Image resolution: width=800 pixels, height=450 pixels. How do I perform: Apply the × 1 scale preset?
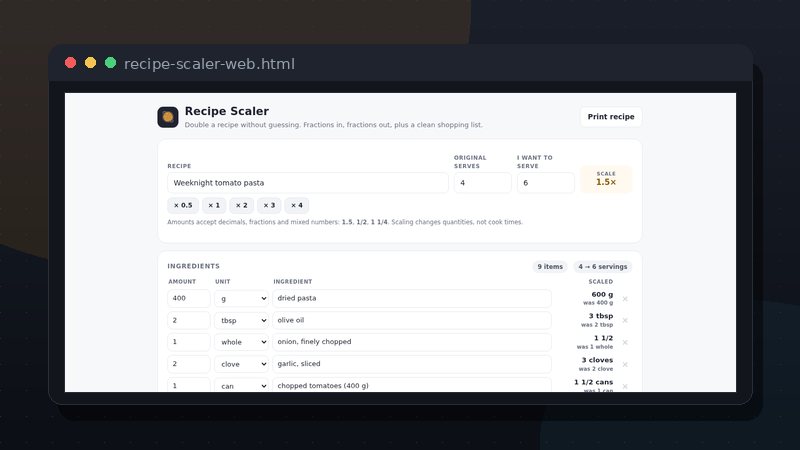click(214, 205)
